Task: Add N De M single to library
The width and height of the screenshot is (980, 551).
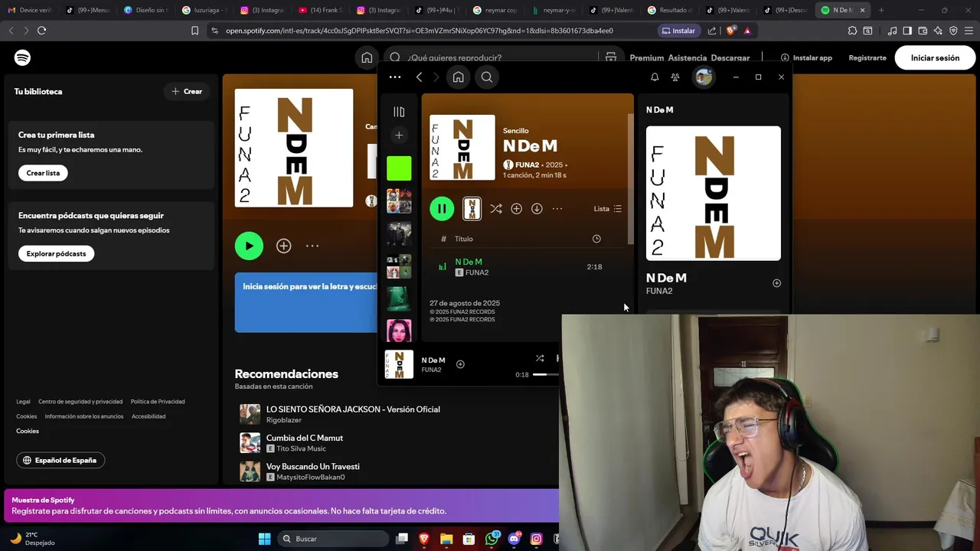Action: 517,209
